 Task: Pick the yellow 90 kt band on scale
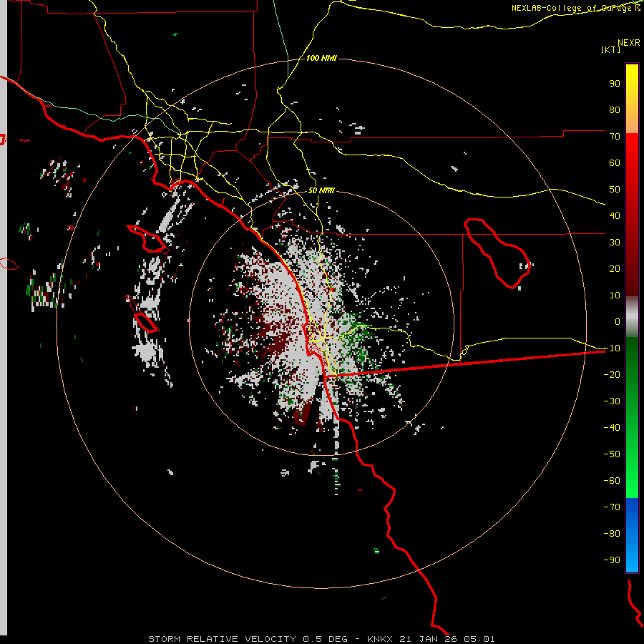(x=632, y=84)
